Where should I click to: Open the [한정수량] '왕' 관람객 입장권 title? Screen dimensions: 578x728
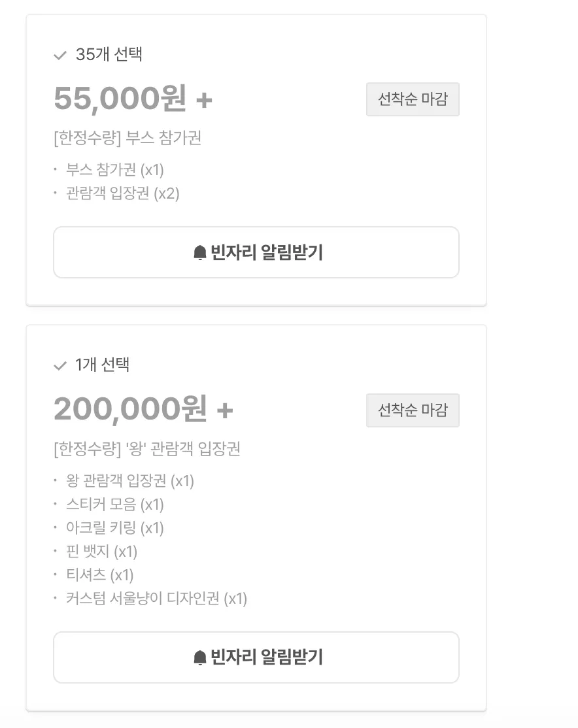pyautogui.click(x=147, y=448)
